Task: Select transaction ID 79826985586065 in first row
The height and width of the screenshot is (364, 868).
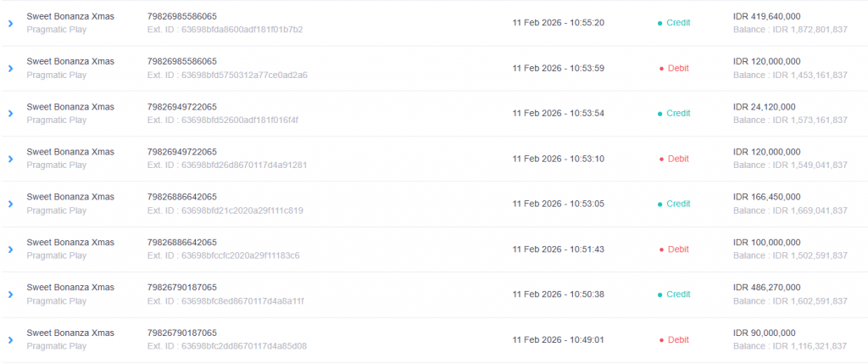Action: click(182, 16)
